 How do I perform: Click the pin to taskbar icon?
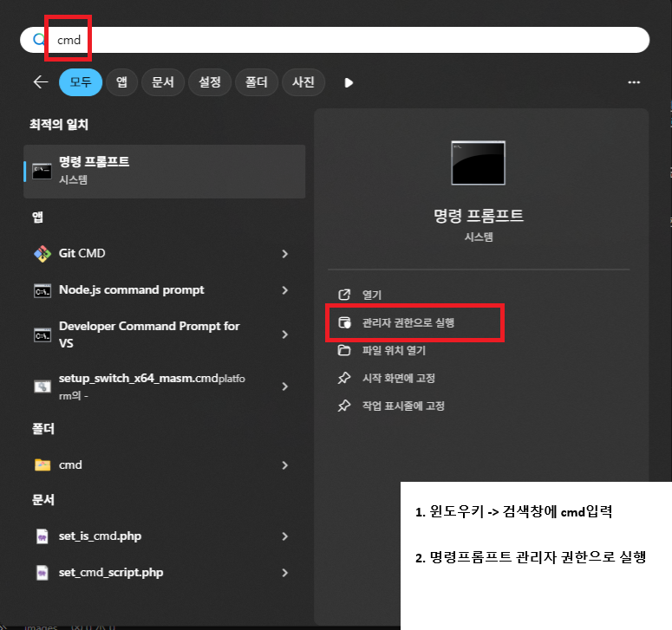(x=344, y=406)
